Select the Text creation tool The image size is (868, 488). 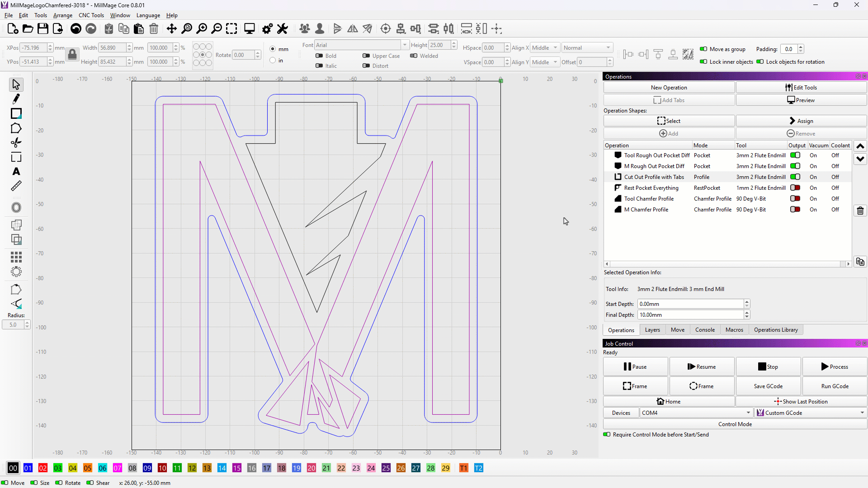pos(16,172)
